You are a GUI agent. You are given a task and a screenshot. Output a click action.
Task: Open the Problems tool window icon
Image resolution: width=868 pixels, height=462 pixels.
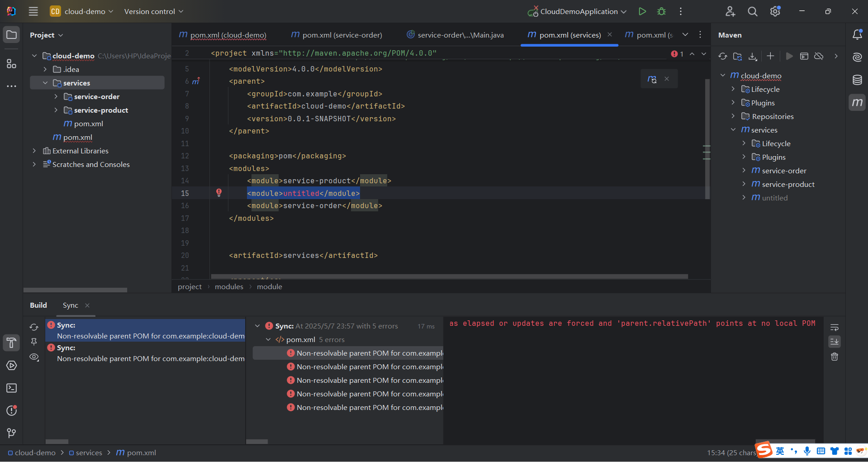click(11, 411)
